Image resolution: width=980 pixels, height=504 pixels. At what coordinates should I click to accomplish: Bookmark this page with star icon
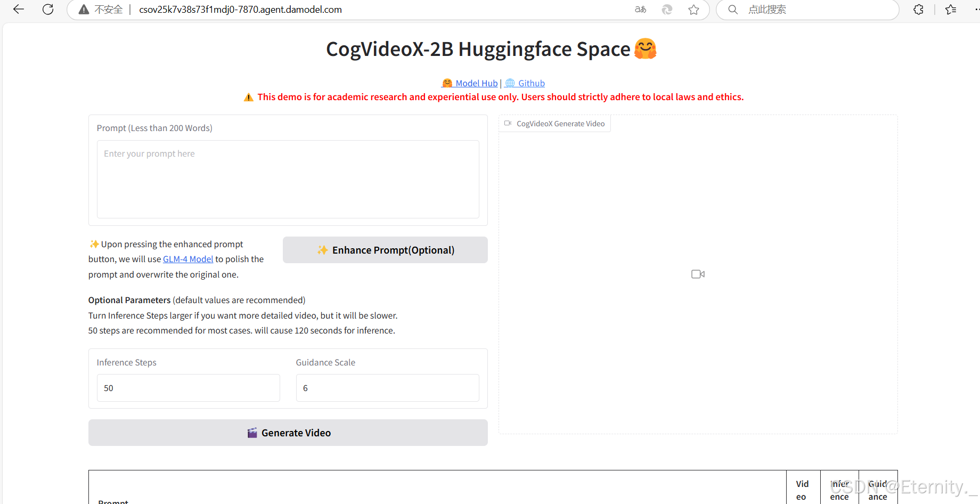[693, 10]
